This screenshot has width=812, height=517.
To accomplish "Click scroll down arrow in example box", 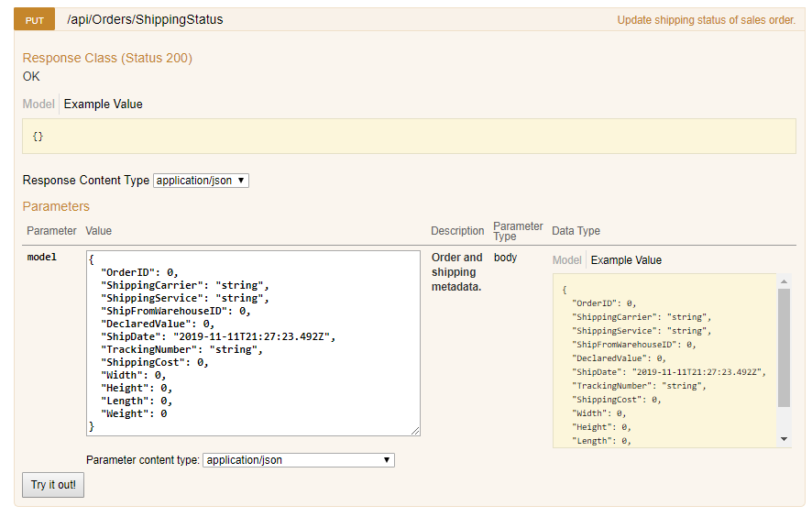I will [784, 439].
